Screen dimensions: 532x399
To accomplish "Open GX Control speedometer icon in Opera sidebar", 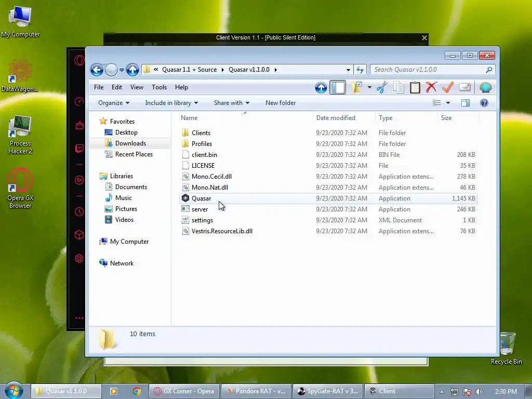I will click(x=79, y=101).
